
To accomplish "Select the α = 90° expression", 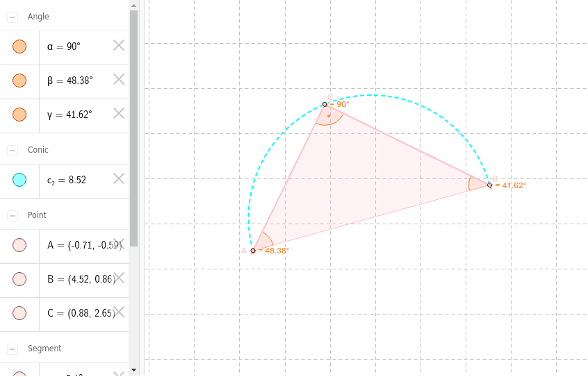I will (x=64, y=47).
